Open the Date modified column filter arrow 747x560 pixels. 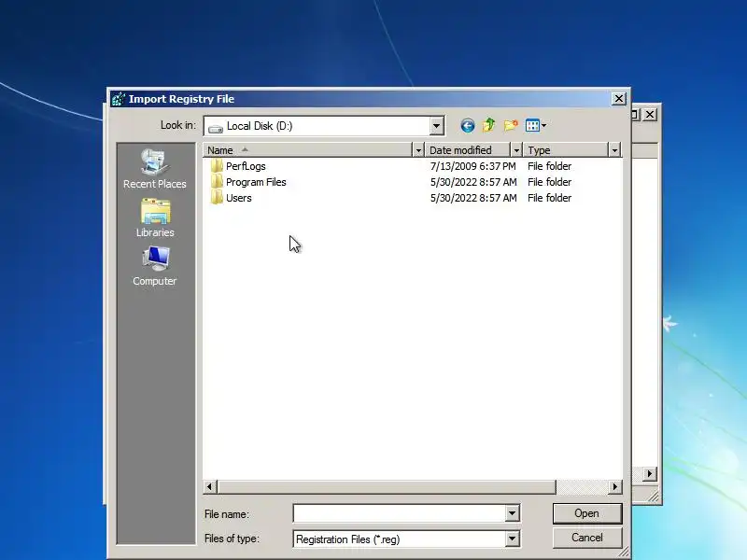point(516,150)
